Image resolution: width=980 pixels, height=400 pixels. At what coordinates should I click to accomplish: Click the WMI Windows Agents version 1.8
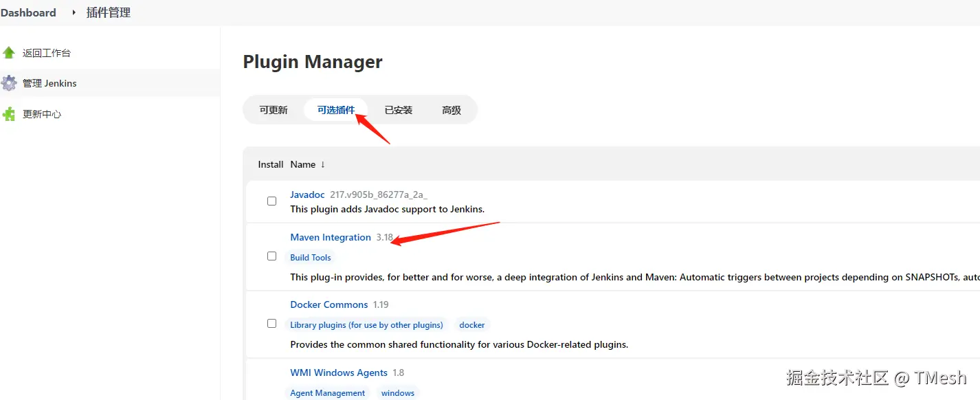[399, 373]
